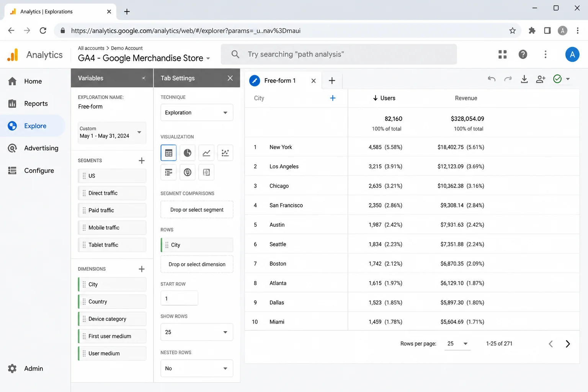Open Configure in sidebar

[x=33, y=171]
